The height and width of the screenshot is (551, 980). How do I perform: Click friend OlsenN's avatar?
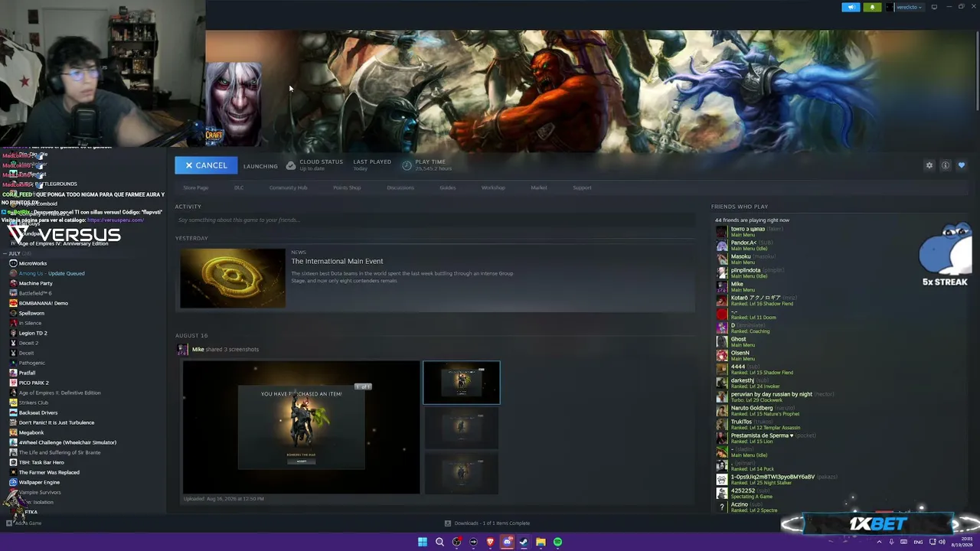click(x=721, y=356)
